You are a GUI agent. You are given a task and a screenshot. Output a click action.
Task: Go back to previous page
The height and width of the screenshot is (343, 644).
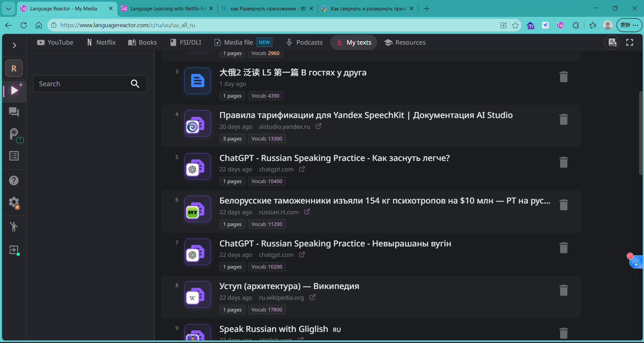pos(9,25)
